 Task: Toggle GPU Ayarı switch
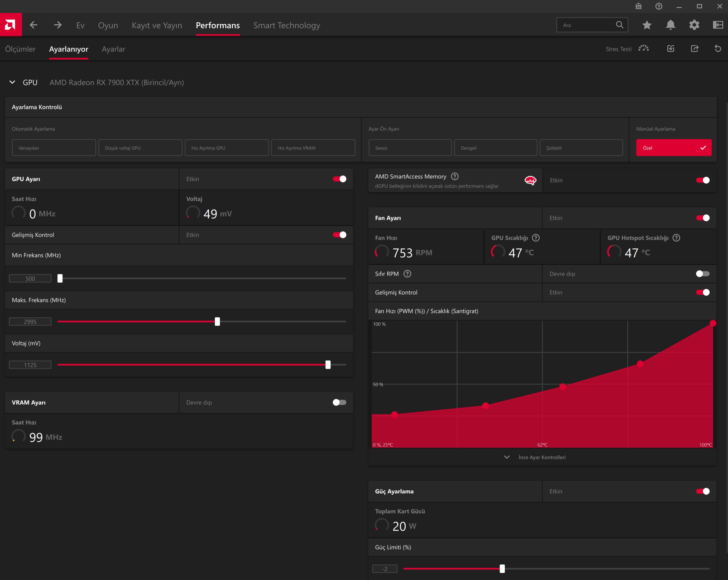click(x=339, y=179)
